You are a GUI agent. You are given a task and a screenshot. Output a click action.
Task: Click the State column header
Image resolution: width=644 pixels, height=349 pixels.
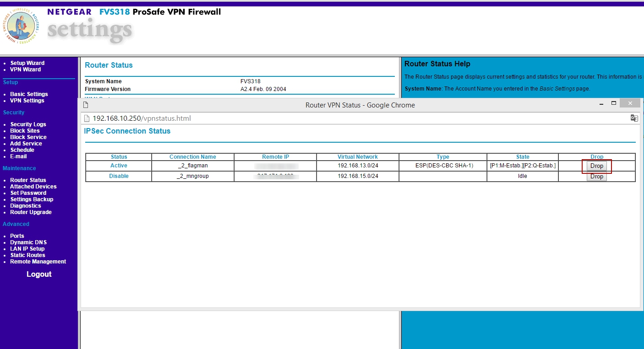(523, 157)
